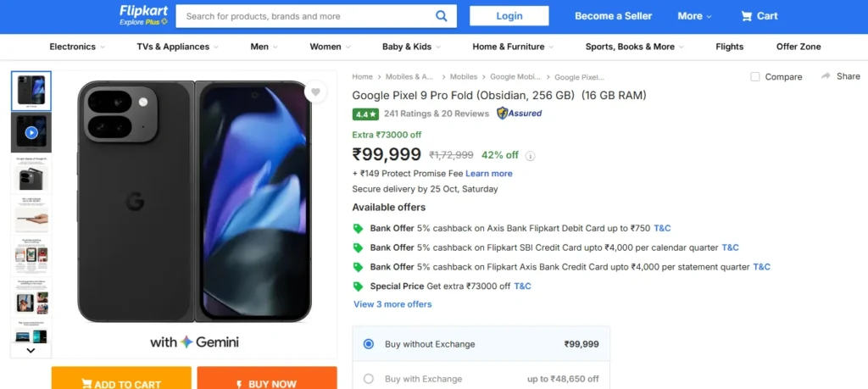Play the product video thumbnail

(x=31, y=132)
